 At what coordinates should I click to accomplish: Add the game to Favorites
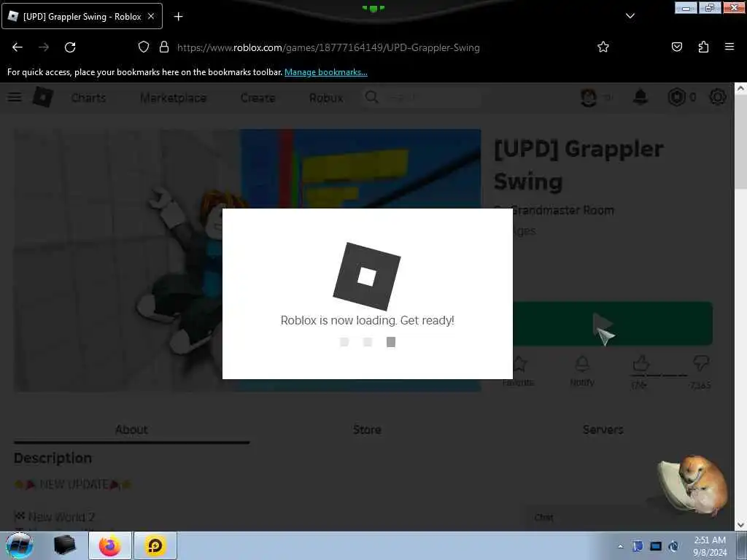[519, 370]
